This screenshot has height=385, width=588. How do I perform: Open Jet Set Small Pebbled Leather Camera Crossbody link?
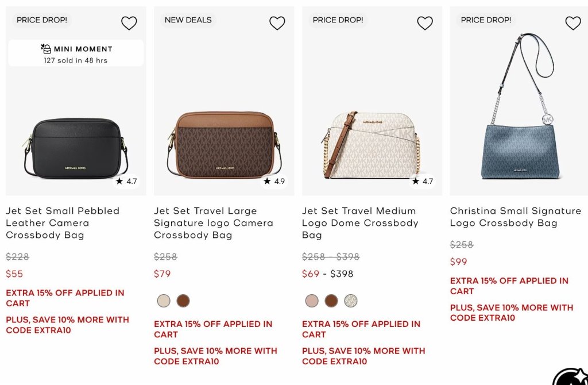coord(63,223)
